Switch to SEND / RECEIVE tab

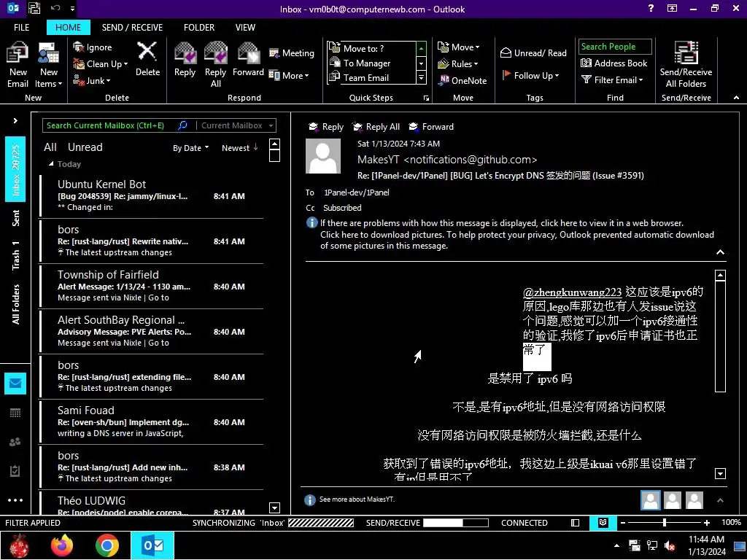[x=132, y=27]
